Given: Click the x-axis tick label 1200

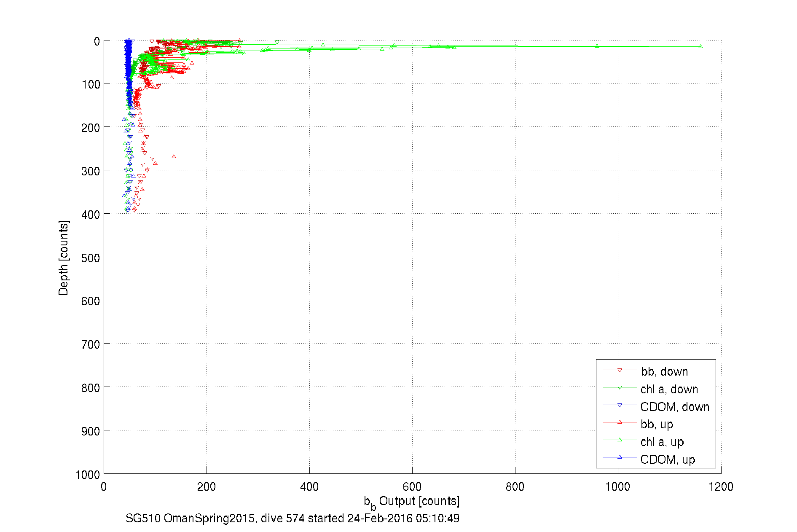Looking at the screenshot, I should pos(721,487).
